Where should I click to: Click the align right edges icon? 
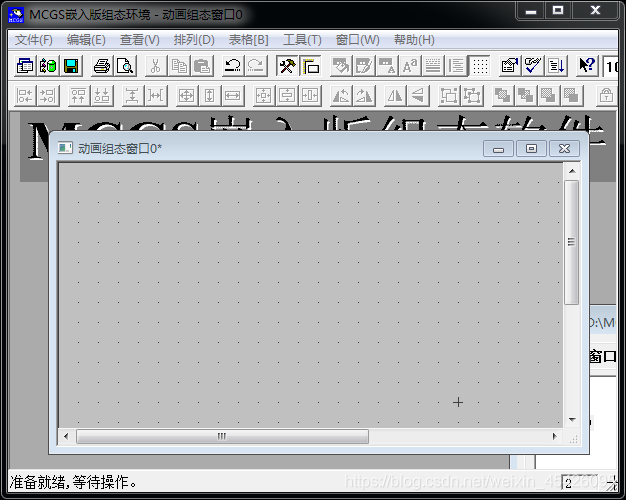pos(48,96)
